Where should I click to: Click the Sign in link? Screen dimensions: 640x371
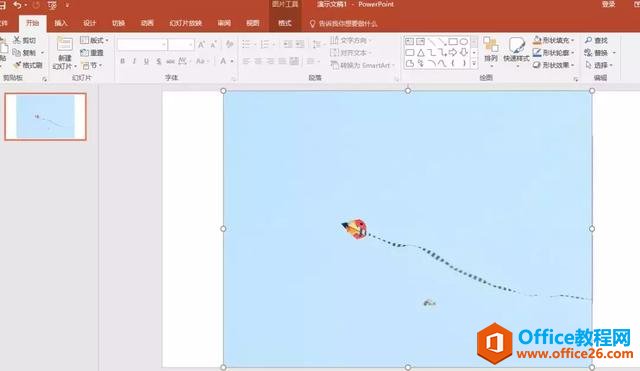point(608,4)
